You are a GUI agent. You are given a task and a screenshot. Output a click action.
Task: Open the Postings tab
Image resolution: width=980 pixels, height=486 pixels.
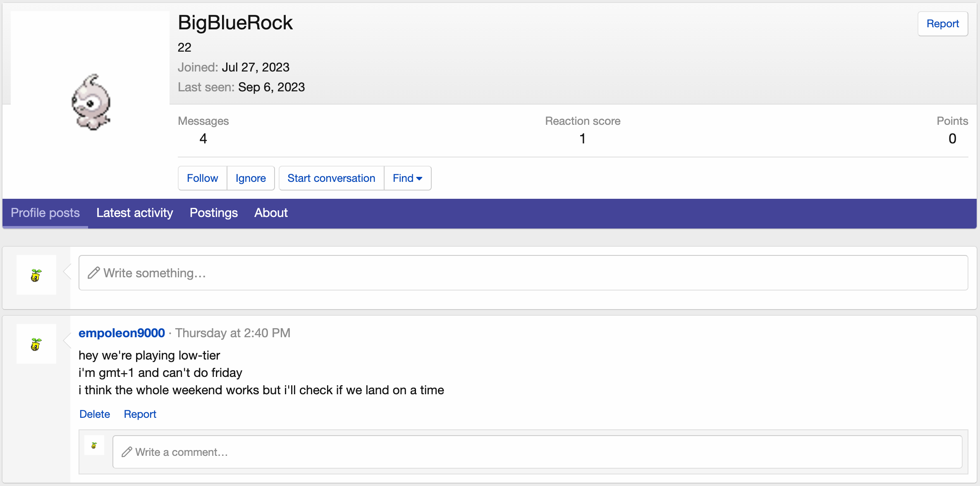click(213, 213)
